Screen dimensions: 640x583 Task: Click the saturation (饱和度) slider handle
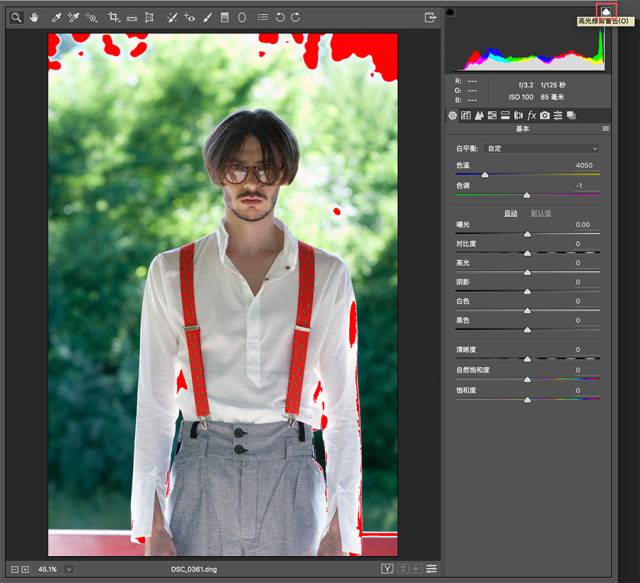click(x=527, y=400)
